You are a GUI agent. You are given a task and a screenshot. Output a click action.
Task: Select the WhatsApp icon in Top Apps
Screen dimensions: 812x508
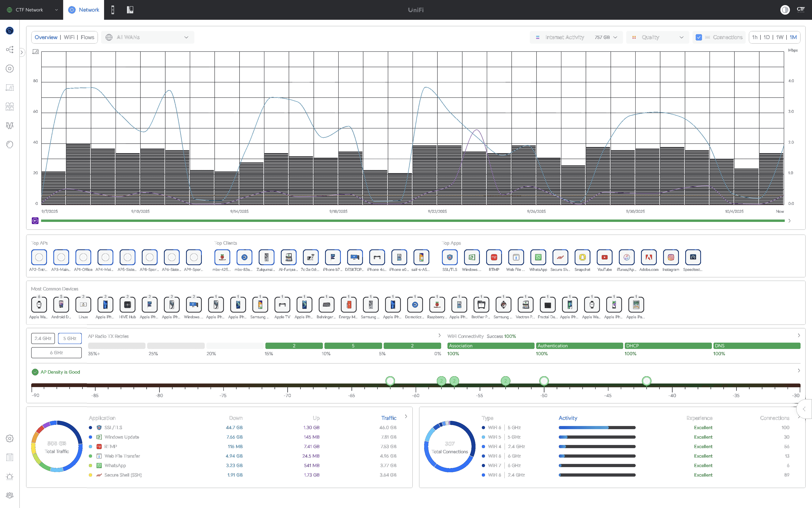click(538, 257)
